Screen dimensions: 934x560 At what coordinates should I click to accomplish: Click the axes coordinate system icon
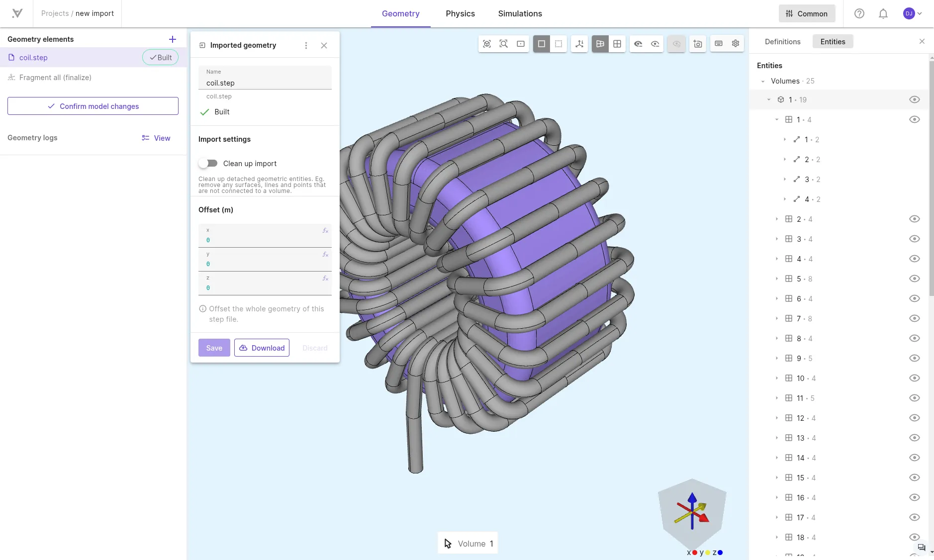(x=579, y=44)
